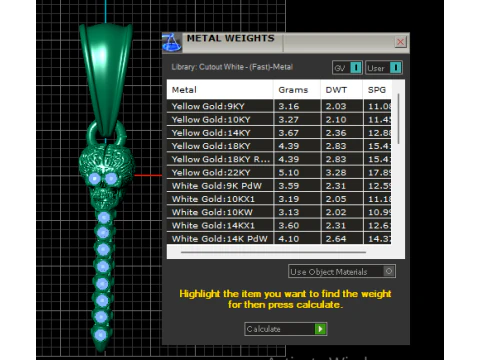The height and width of the screenshot is (360, 480).
Task: Click the 3.67 grams cell
Action: (x=297, y=133)
